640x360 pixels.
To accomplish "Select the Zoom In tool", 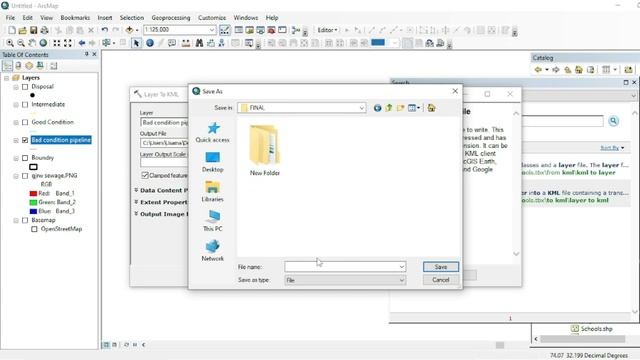I will 10,43.
